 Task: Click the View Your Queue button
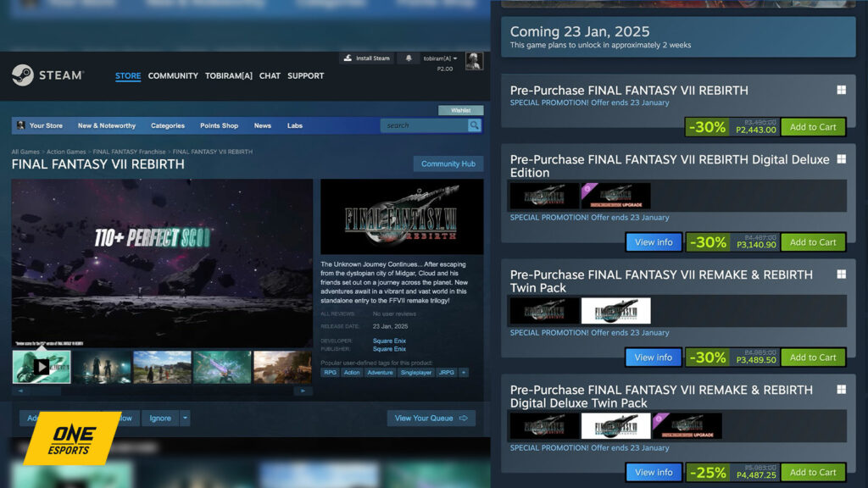click(431, 419)
